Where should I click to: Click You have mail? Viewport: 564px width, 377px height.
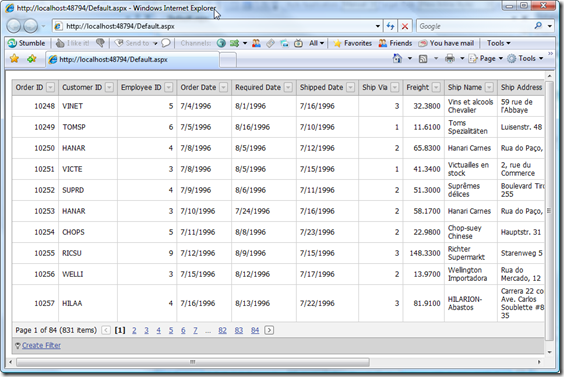click(446, 43)
